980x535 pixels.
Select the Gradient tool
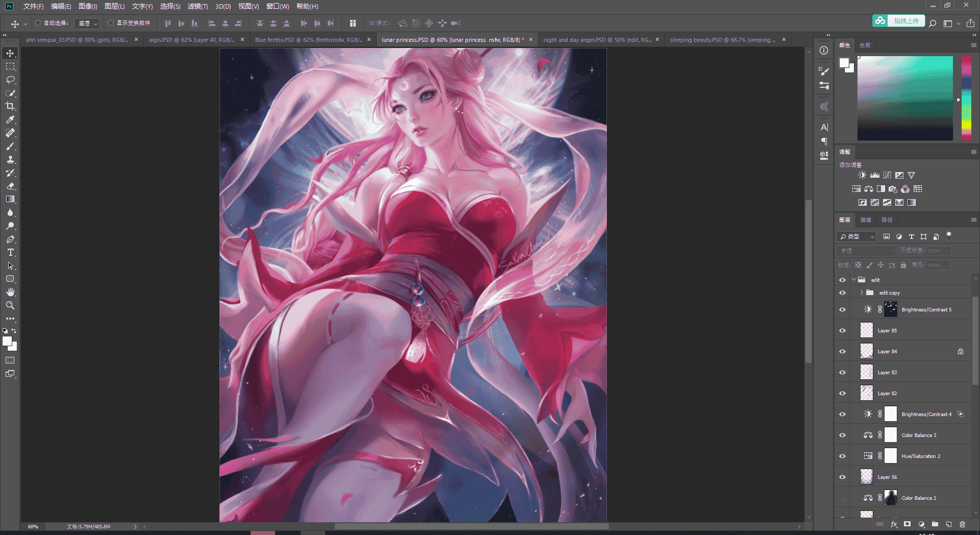pos(10,199)
